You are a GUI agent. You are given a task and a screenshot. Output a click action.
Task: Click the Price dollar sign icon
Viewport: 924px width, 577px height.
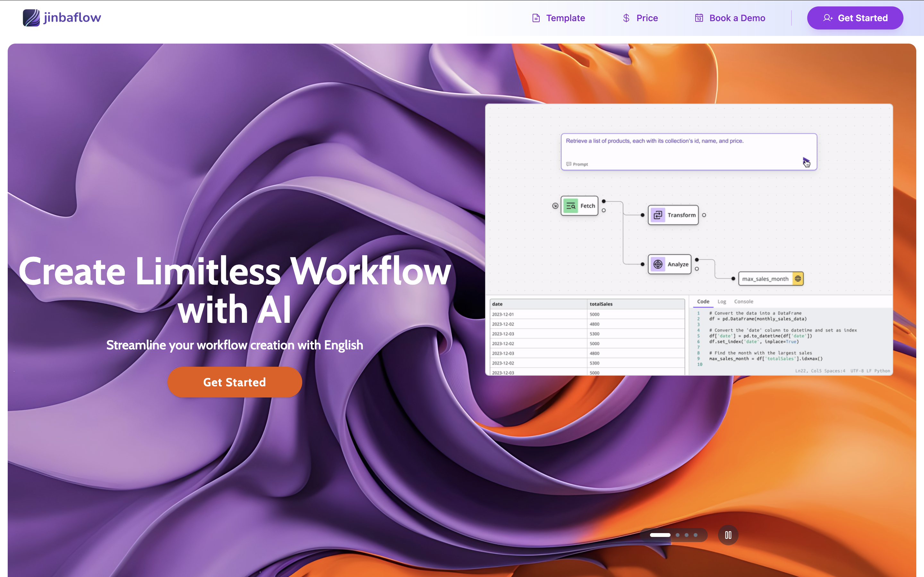coord(626,18)
